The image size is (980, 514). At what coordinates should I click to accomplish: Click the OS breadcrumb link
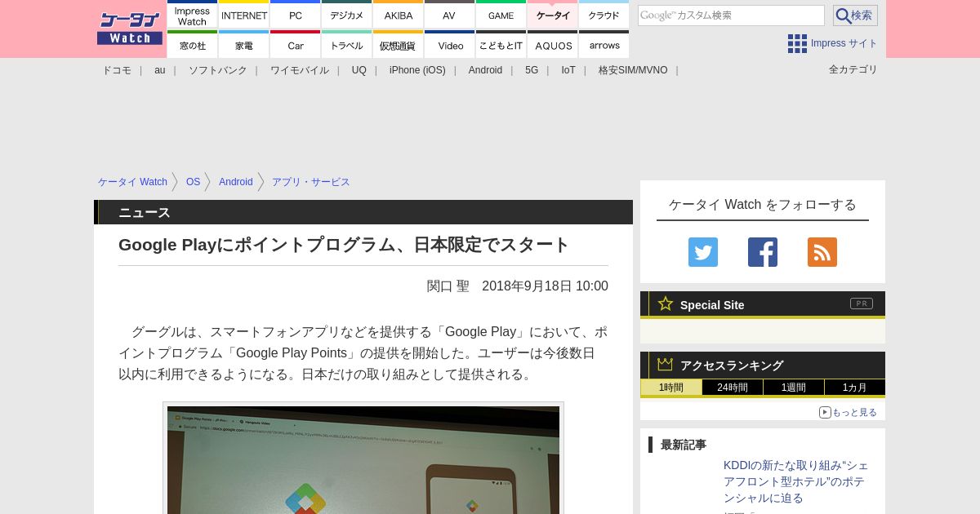(x=193, y=182)
